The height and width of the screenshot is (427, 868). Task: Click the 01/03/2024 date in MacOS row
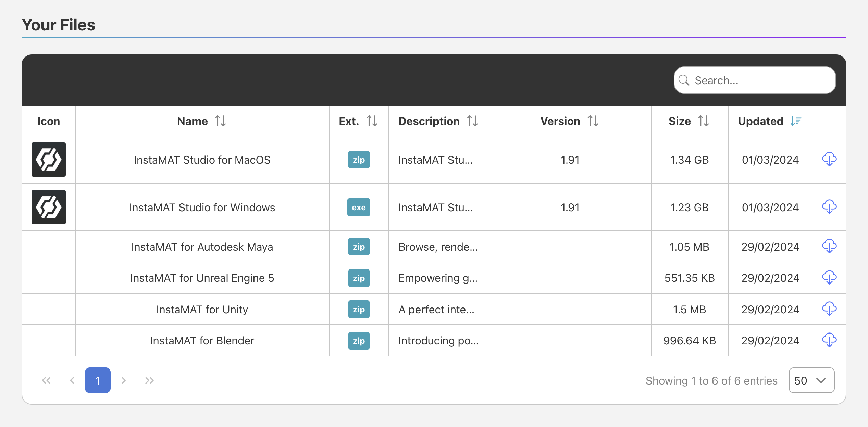pos(770,160)
